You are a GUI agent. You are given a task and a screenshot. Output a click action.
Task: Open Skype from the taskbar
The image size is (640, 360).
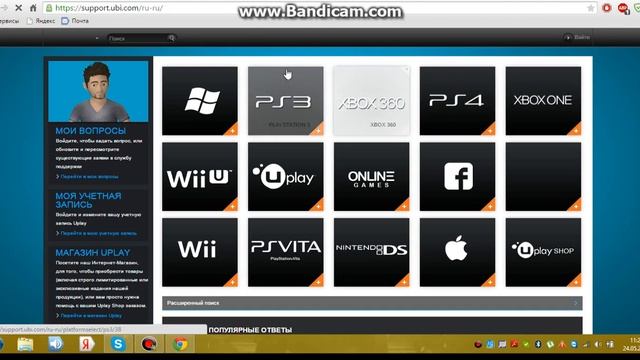118,344
